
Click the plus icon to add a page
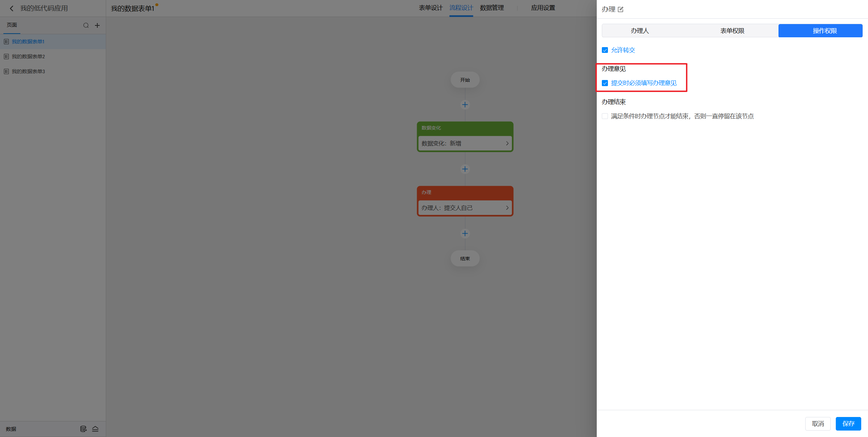coord(97,25)
